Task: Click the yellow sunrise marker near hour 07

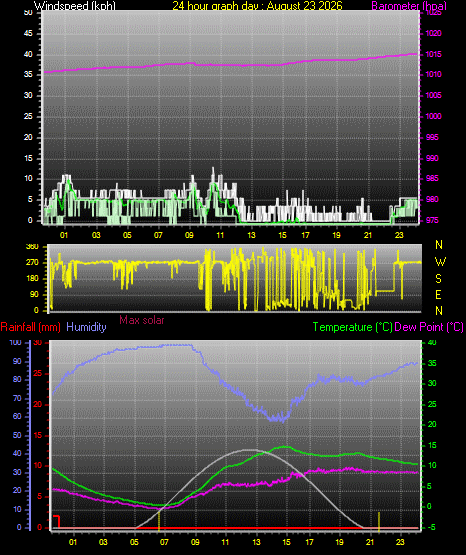Action: [159, 521]
